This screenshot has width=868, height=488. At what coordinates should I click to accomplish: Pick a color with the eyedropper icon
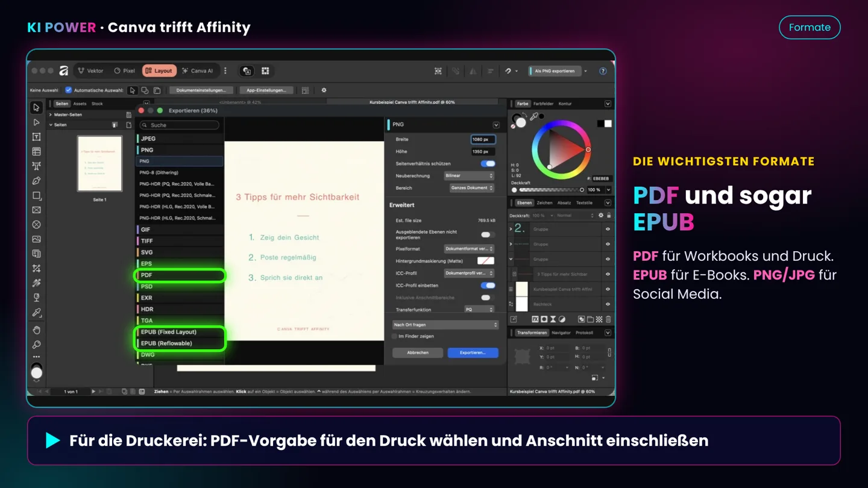[x=533, y=117]
